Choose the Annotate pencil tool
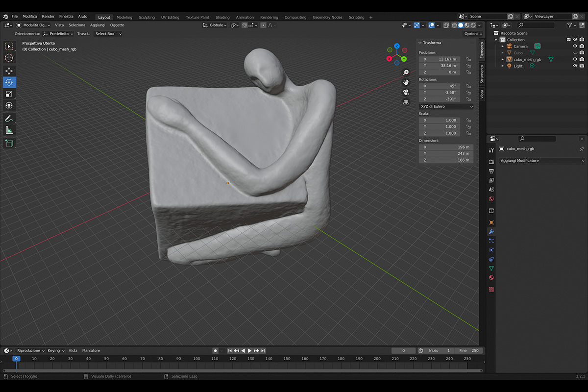 [9, 119]
